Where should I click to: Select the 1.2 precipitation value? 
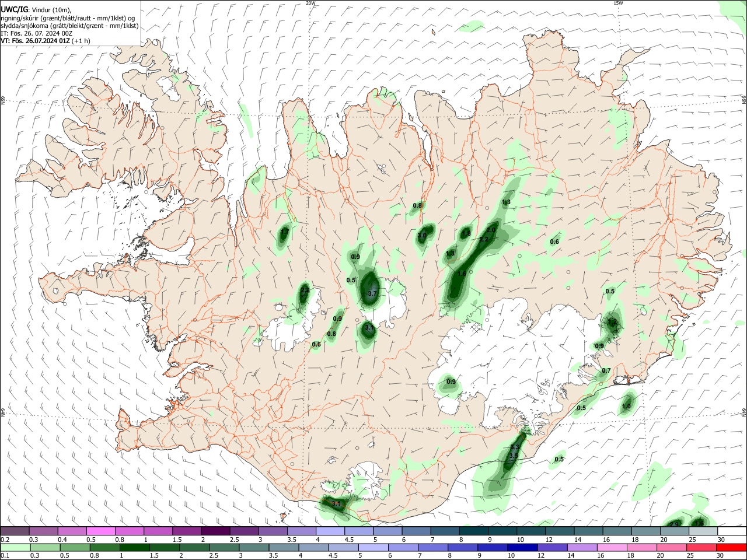[x=612, y=321]
